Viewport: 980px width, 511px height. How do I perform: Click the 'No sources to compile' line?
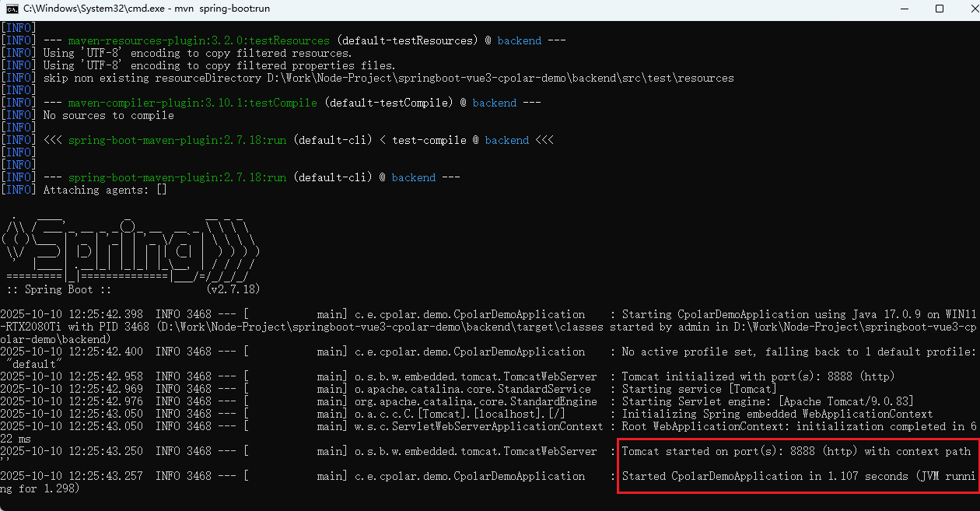(x=108, y=115)
